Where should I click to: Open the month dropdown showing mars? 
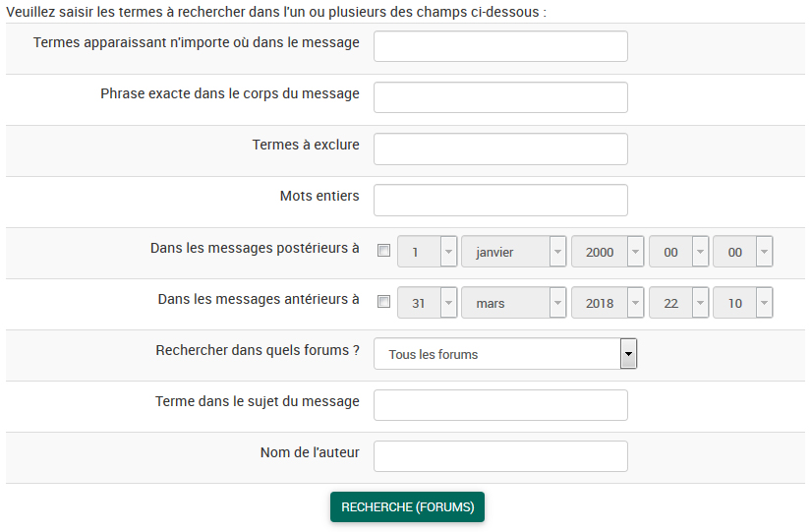click(x=513, y=303)
